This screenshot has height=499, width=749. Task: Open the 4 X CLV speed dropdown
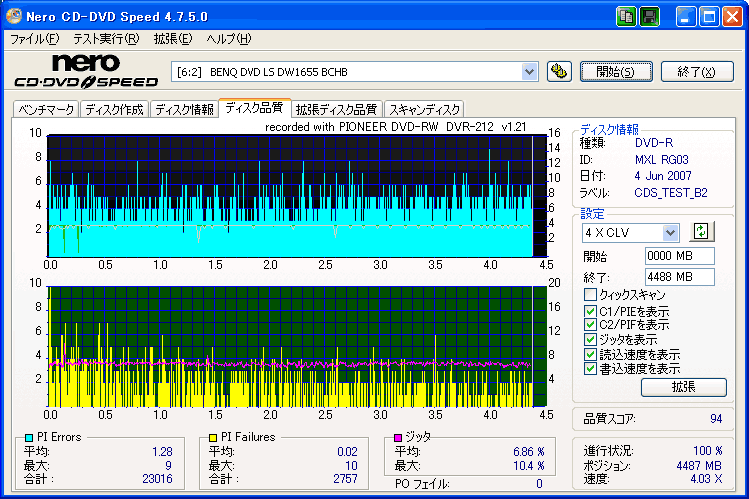tap(670, 233)
